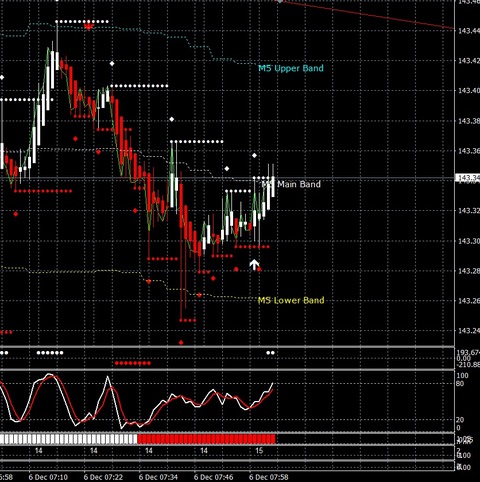
Task: Select the 6 Dec 07:58 time label
Action: point(269,477)
